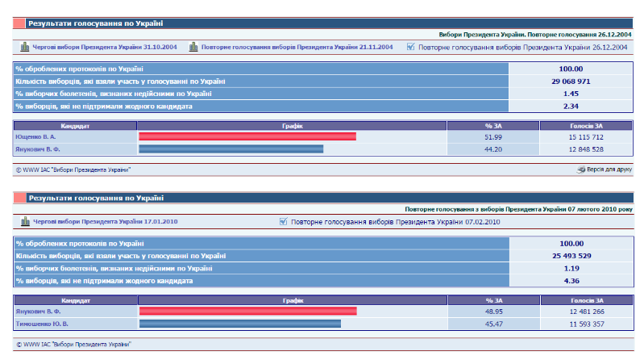Toggle checkmark for repeat voting 26.12.2004
This screenshot has width=644, height=364.
(411, 47)
